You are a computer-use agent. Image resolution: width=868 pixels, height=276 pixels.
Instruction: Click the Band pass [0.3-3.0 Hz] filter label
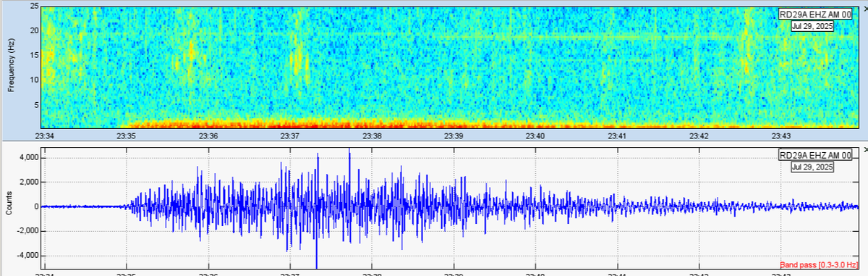(819, 265)
